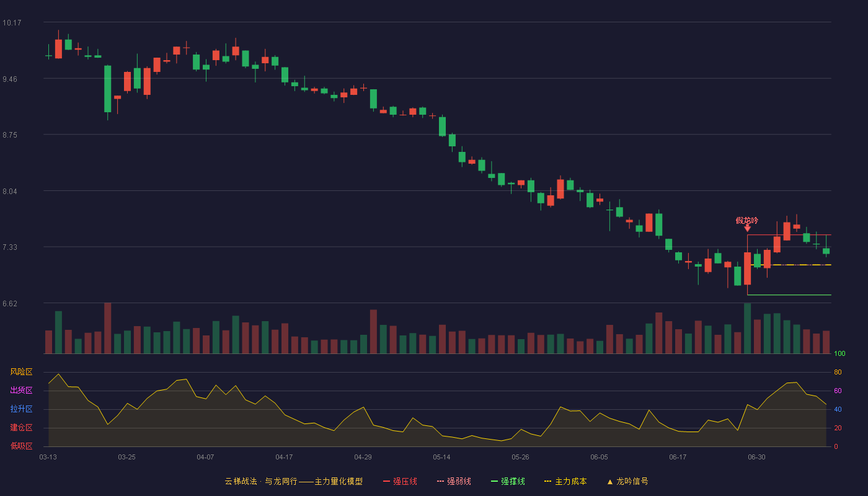Click the yellow dashed main-cost line
The image size is (868, 496).
click(789, 265)
